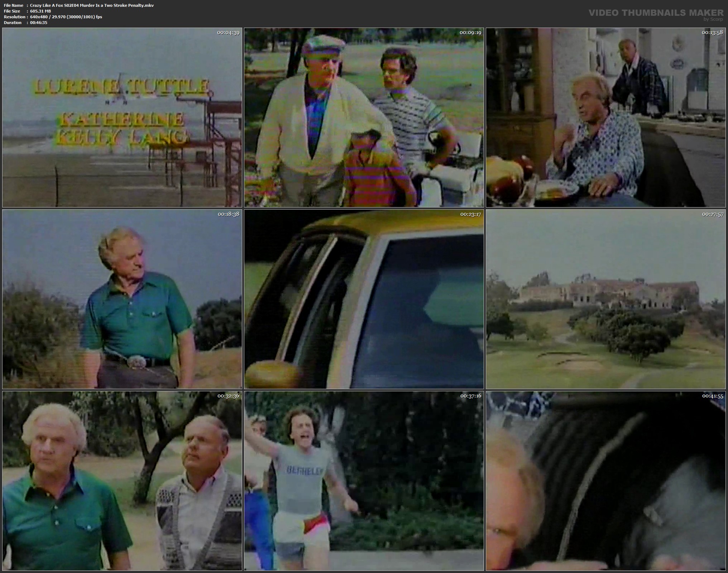Click the 00:04:39 timestamp label
Viewport: 728px width, 573px height.
[228, 33]
